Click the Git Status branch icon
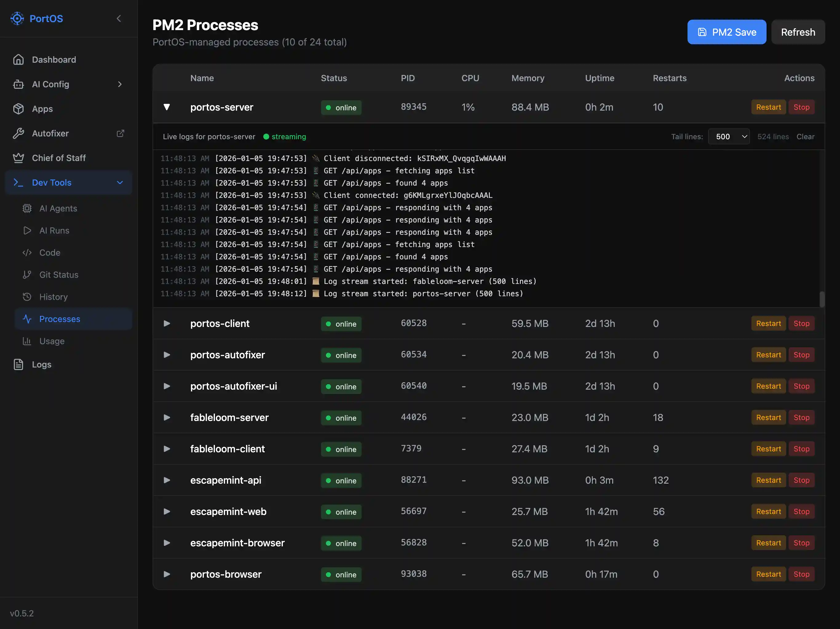 click(x=27, y=274)
